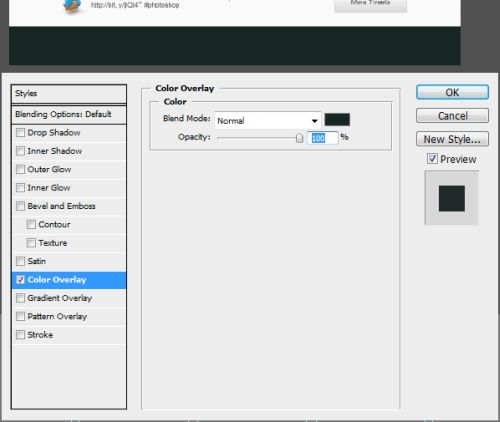Click the Opacity percentage input field
500x422 pixels.
(x=323, y=138)
